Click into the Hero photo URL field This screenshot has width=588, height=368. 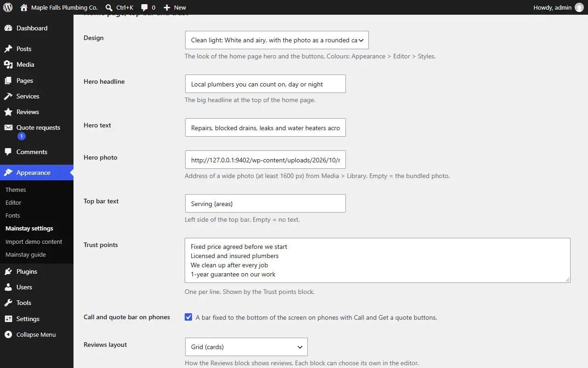(x=265, y=160)
